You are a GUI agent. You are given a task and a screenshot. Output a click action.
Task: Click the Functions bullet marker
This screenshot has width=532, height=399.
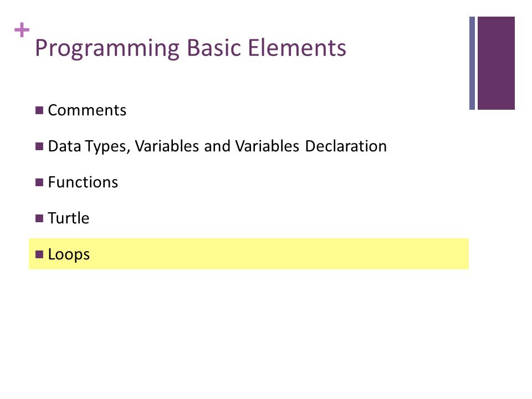39,182
